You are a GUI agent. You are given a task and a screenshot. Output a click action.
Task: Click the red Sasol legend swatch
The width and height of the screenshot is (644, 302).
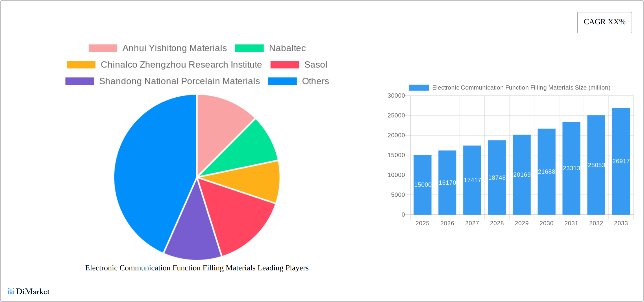click(285, 65)
